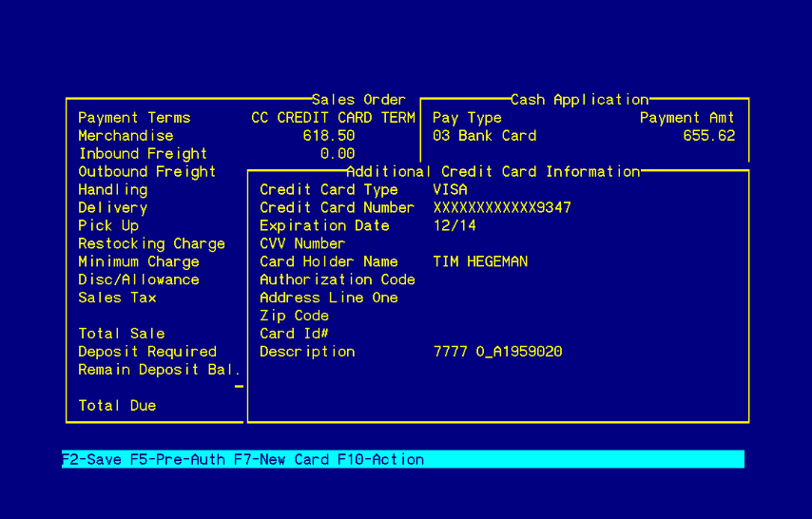Click the Outbound Freight label

147,171
